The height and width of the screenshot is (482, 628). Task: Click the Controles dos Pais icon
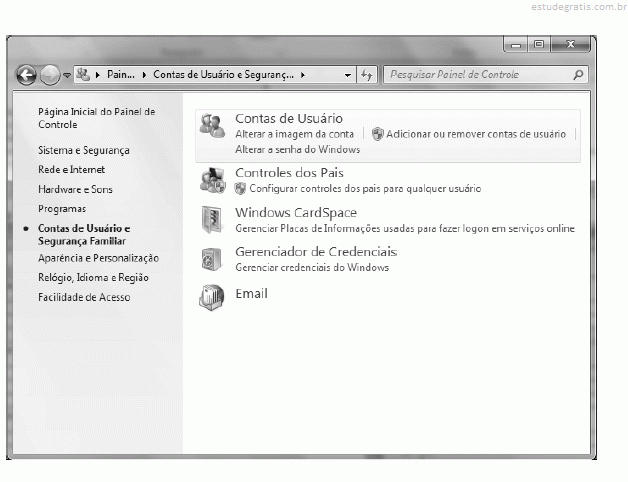click(212, 181)
